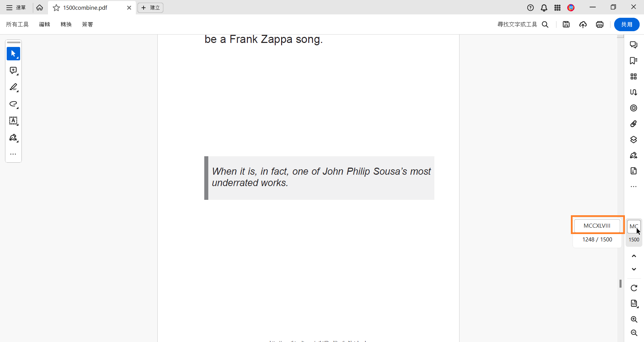
Task: Choose the freehand draw lasso tool
Action: point(13,104)
